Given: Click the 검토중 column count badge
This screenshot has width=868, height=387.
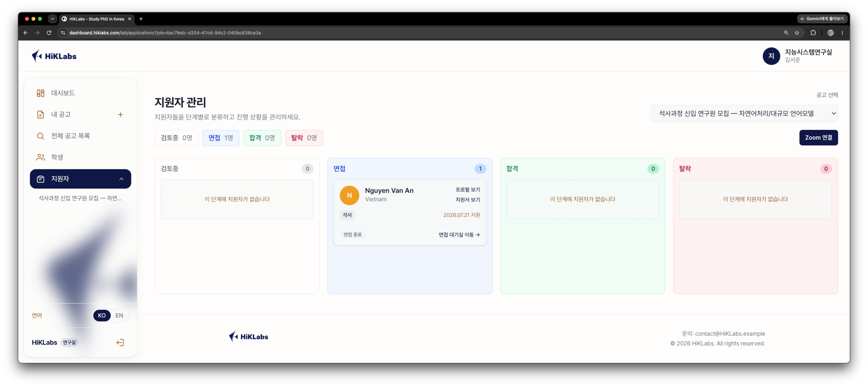Looking at the screenshot, I should pos(307,169).
